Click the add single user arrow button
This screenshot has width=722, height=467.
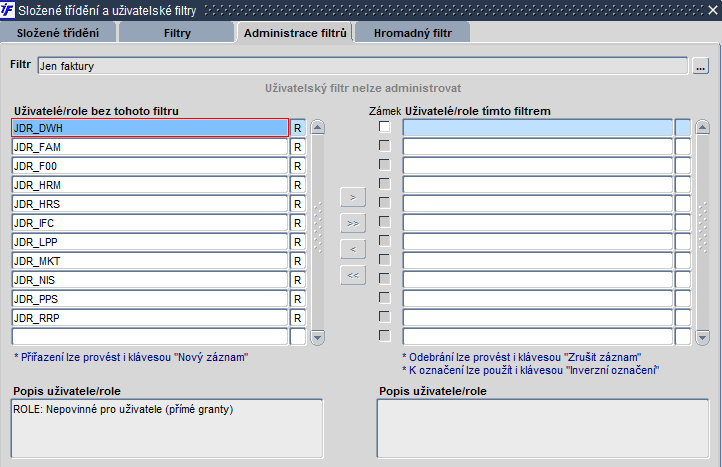coord(351,197)
